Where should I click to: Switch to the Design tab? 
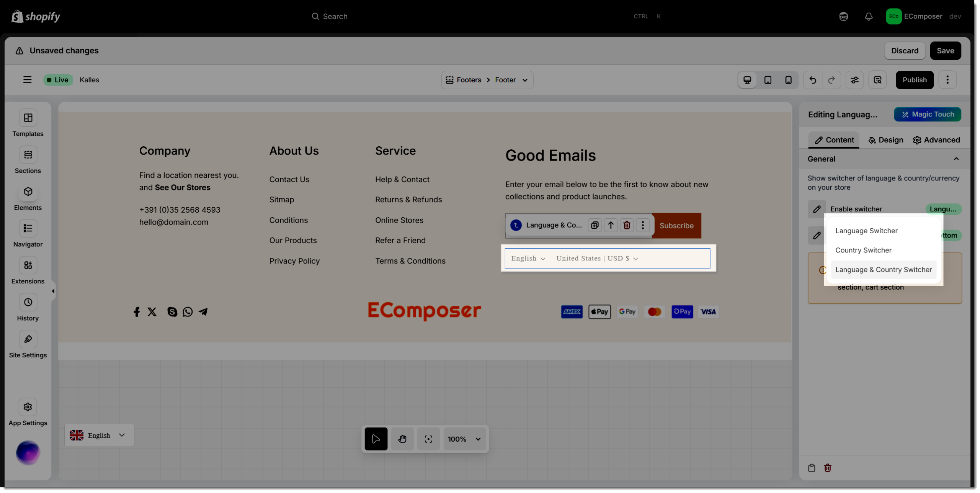(885, 140)
